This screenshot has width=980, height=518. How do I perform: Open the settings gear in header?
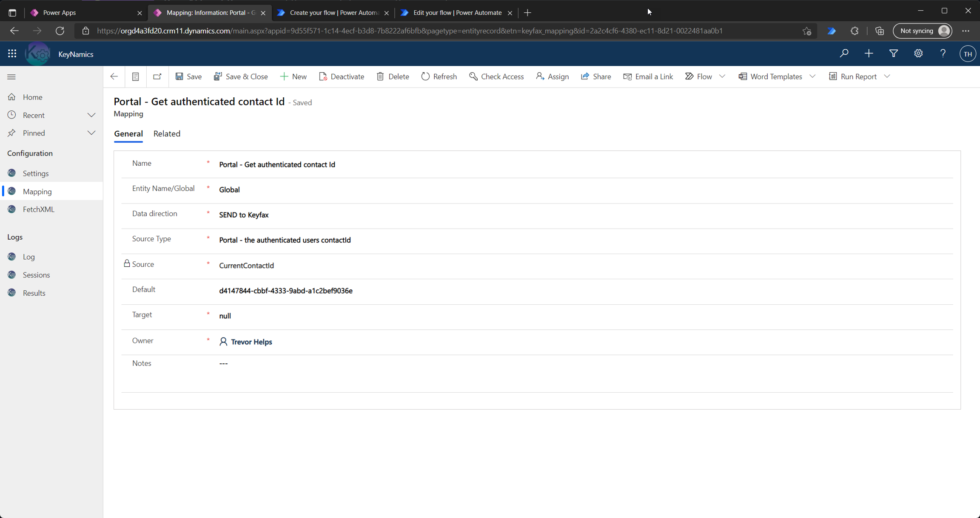[918, 54]
